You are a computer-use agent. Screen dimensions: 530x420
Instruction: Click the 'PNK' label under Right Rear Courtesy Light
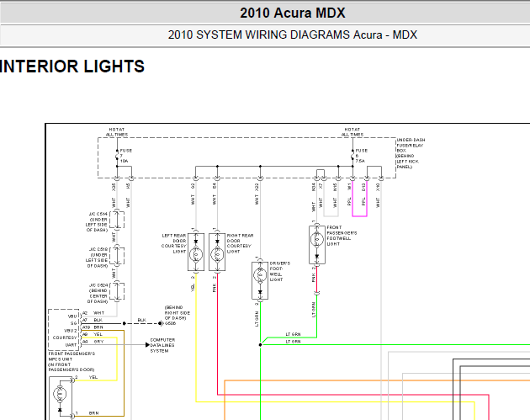215,288
